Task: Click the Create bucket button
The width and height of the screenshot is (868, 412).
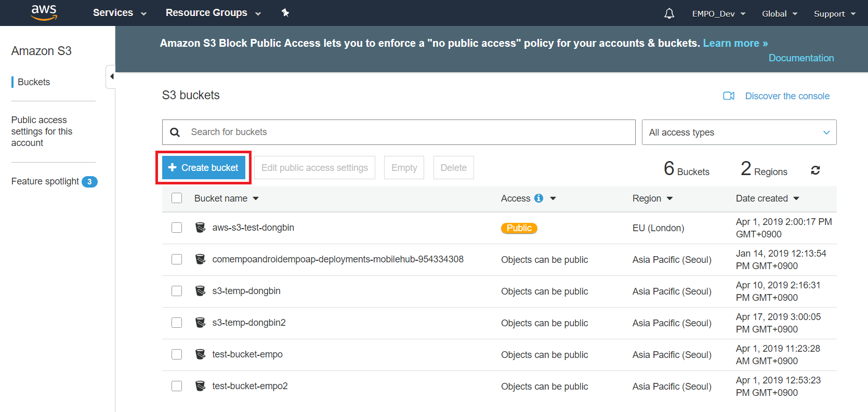Action: [204, 168]
